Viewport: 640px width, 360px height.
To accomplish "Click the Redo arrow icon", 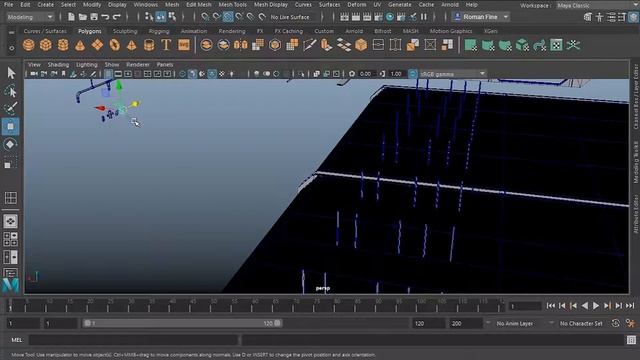I will (117, 17).
